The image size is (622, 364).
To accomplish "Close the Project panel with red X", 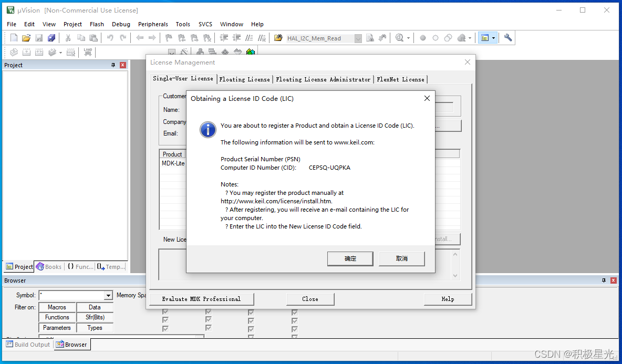I will click(123, 65).
